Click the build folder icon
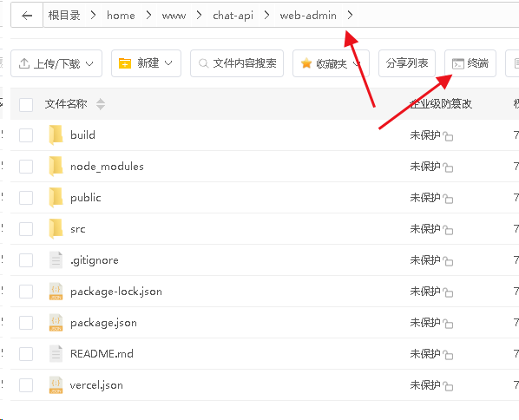519x420 pixels. click(x=56, y=135)
